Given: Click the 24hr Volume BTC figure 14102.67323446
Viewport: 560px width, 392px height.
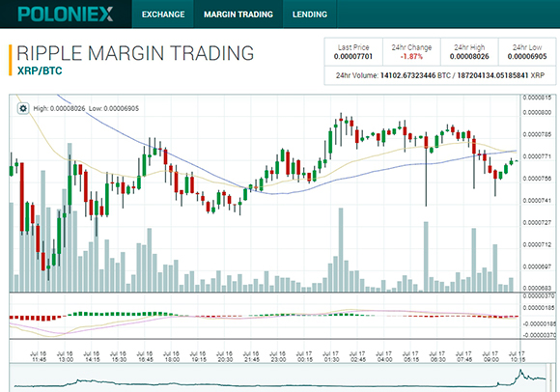Looking at the screenshot, I should point(407,75).
